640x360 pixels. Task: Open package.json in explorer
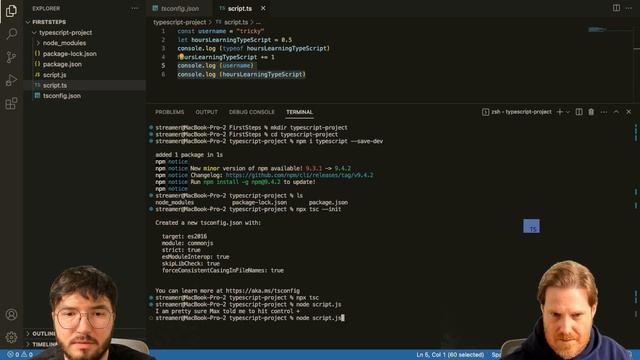[85, 64]
